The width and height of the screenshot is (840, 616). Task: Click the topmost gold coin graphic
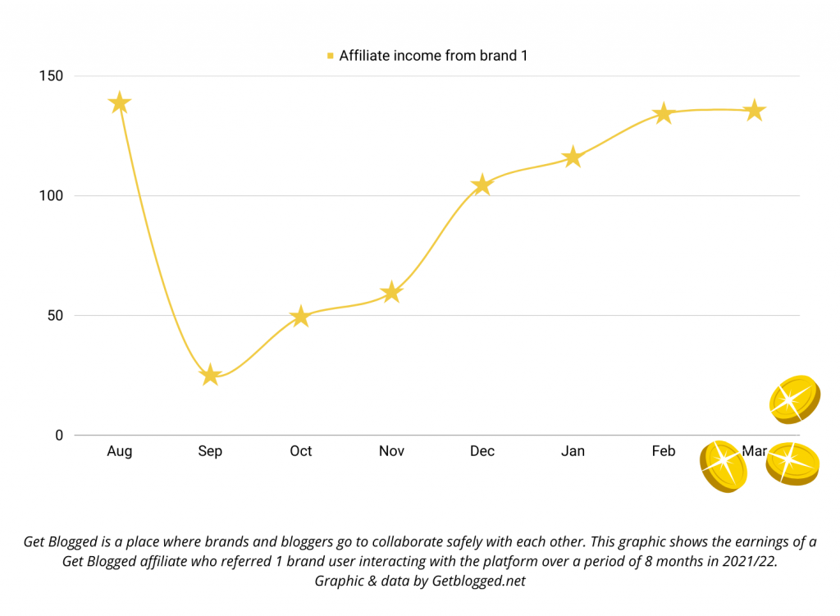[793, 399]
